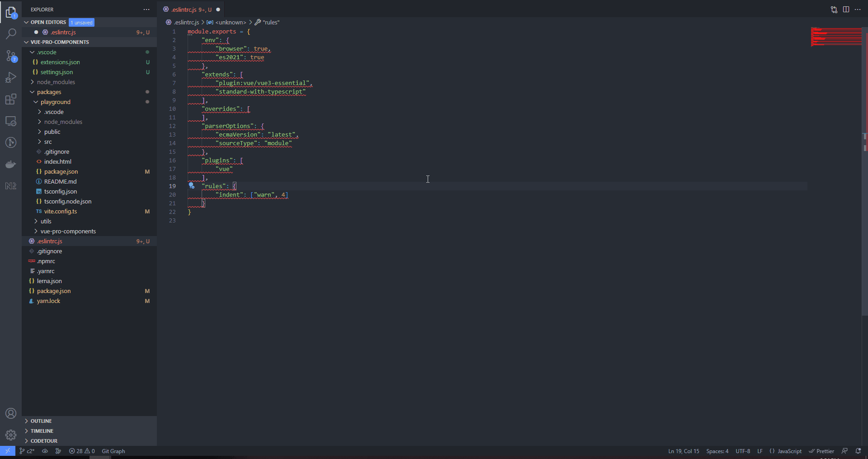Open the Docker view

point(11,164)
